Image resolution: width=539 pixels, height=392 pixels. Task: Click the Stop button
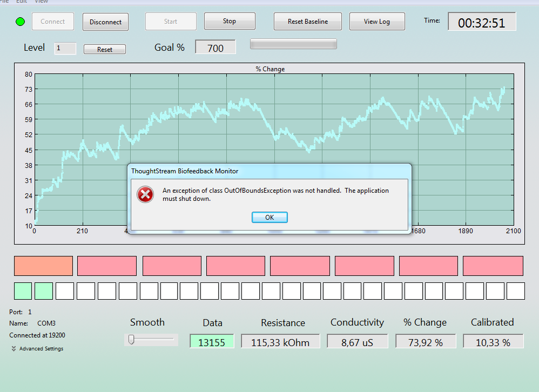pyautogui.click(x=230, y=21)
